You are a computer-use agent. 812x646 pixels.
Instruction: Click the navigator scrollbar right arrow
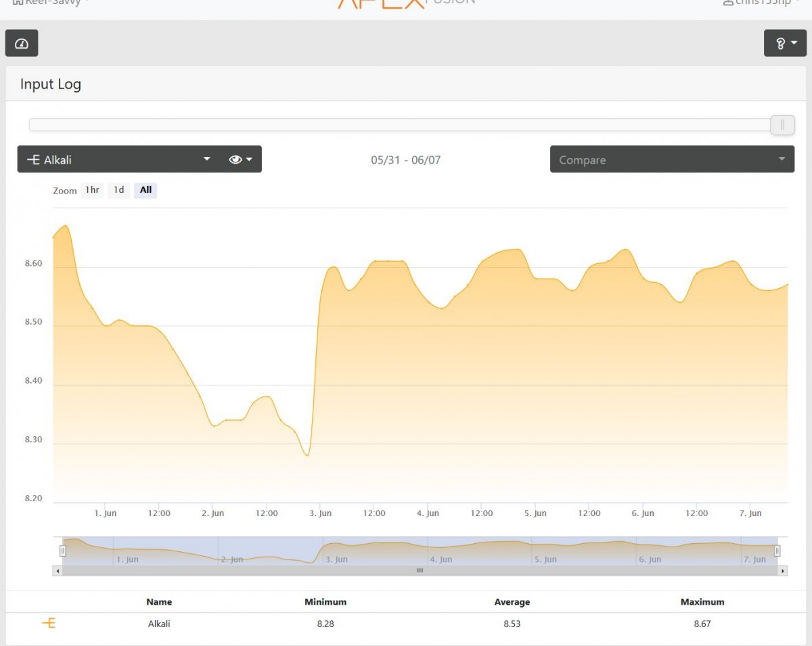pyautogui.click(x=783, y=571)
